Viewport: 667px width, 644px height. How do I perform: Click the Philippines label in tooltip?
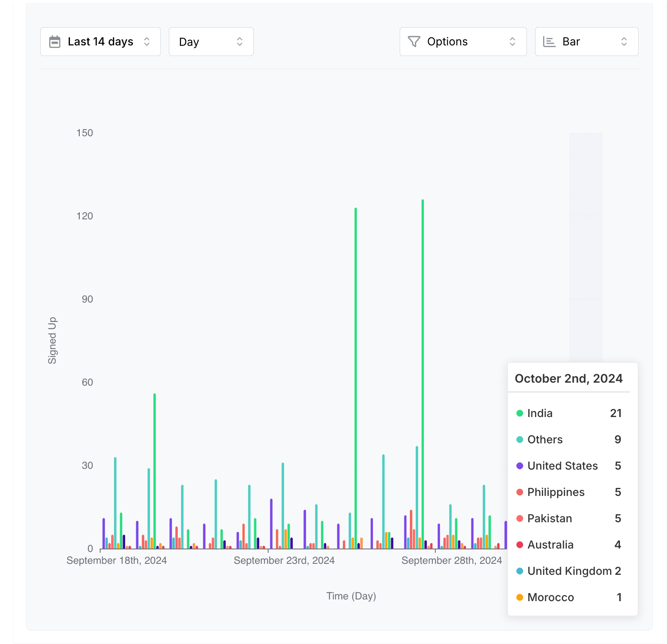pos(556,492)
